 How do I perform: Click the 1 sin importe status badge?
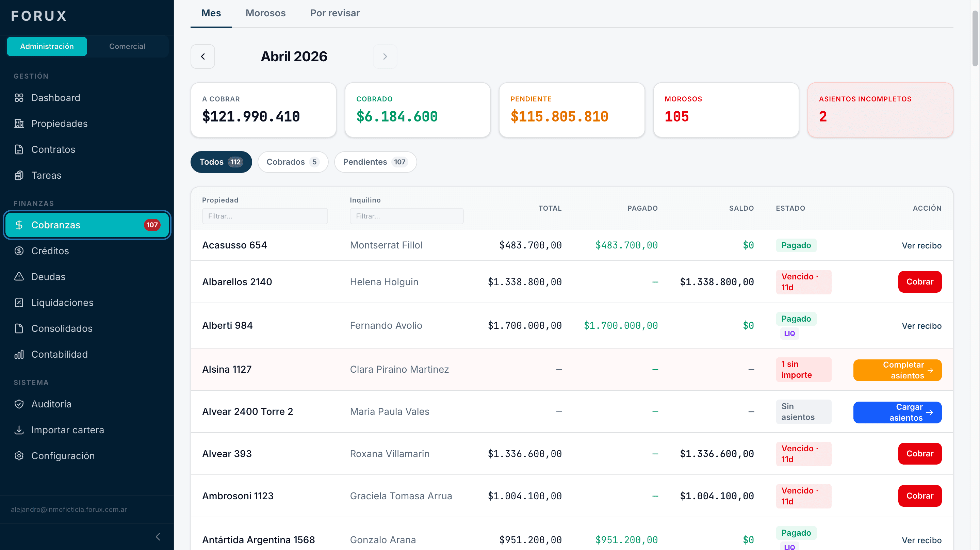[803, 370]
